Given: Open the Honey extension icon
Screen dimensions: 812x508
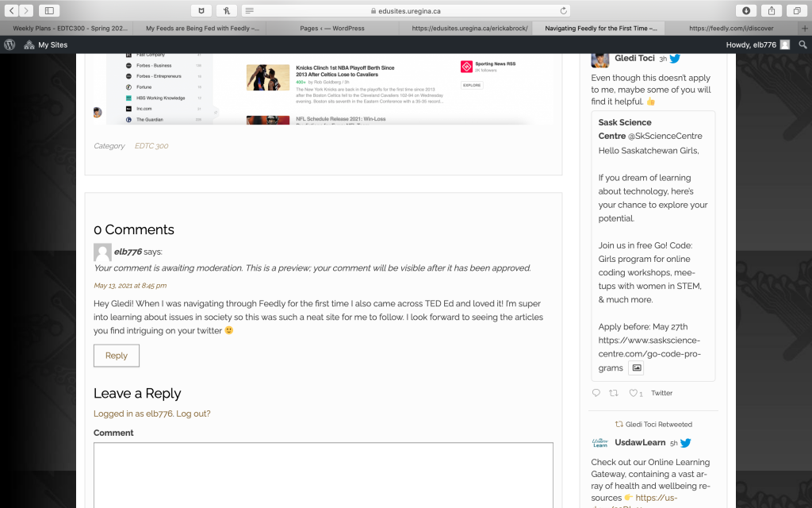Looking at the screenshot, I should (x=227, y=10).
